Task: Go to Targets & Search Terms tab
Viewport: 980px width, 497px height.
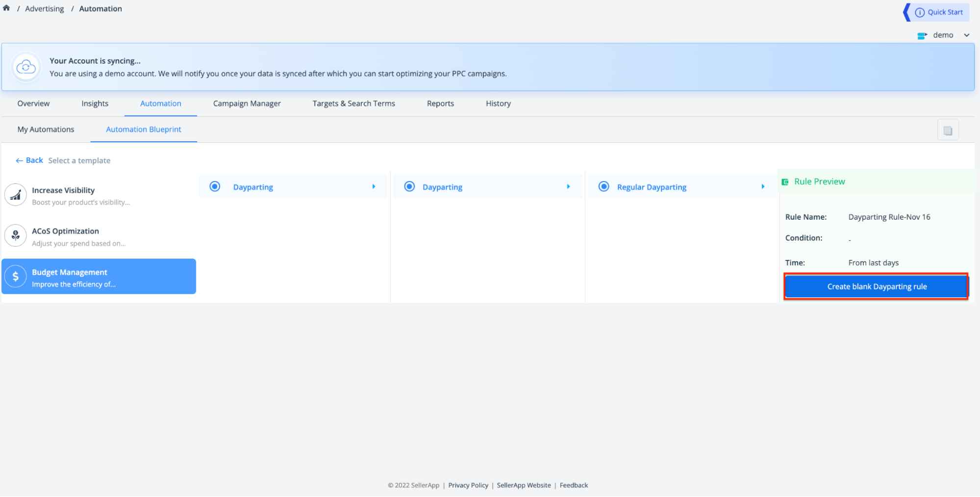Action: [353, 104]
